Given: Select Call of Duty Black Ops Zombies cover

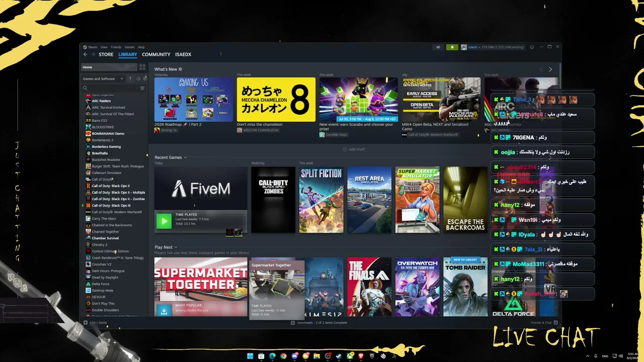Looking at the screenshot, I should click(x=273, y=200).
